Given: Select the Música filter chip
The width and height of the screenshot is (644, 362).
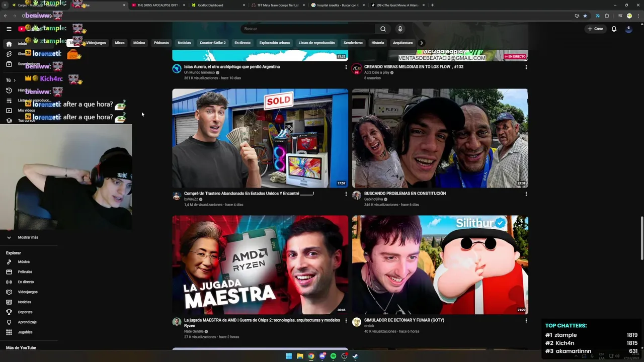Looking at the screenshot, I should 139,43.
